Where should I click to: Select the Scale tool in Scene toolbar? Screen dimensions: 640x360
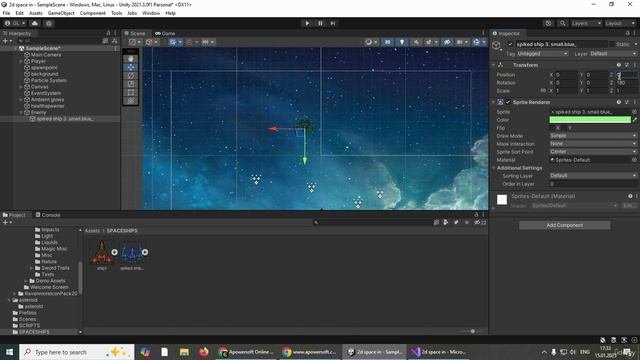tap(131, 84)
